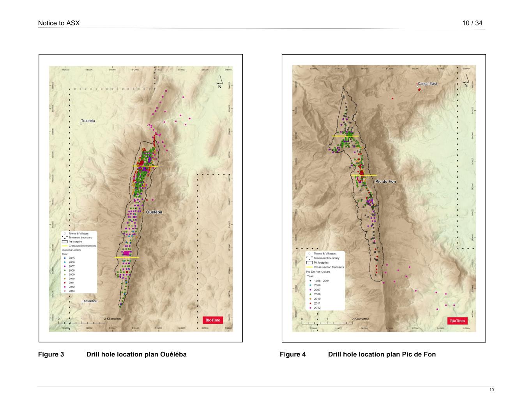Click Rio Tinto logo on Pic de Fon map

click(457, 321)
